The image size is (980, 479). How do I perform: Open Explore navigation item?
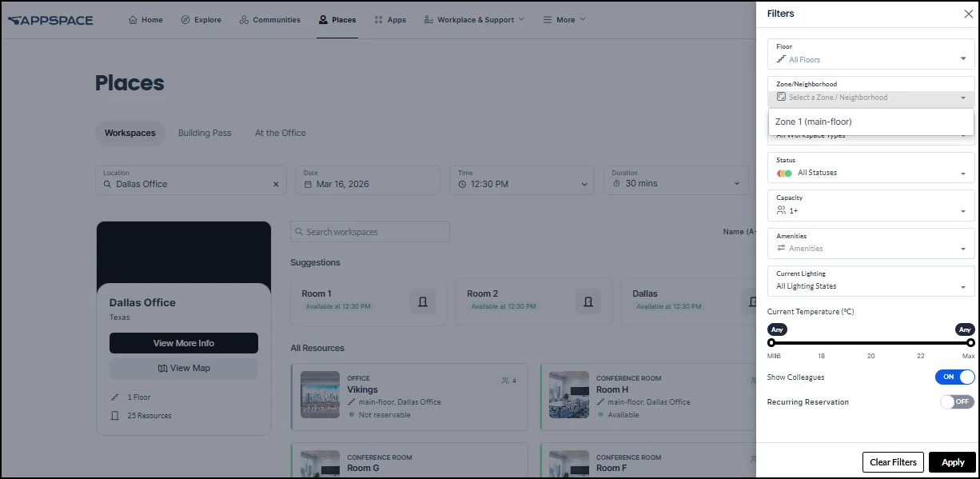(201, 20)
